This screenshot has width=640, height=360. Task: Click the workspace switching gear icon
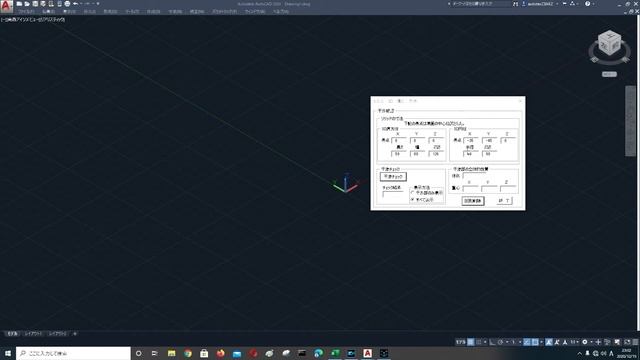[x=585, y=342]
